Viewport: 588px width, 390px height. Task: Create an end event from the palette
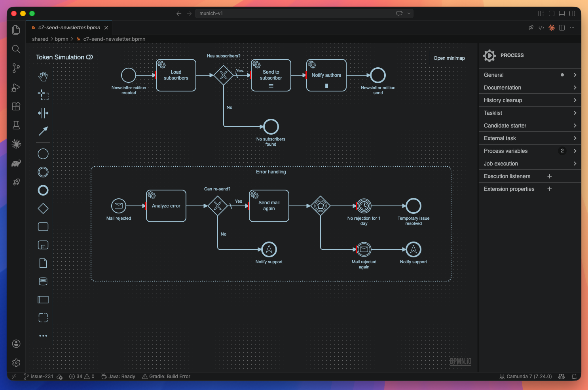pos(43,190)
